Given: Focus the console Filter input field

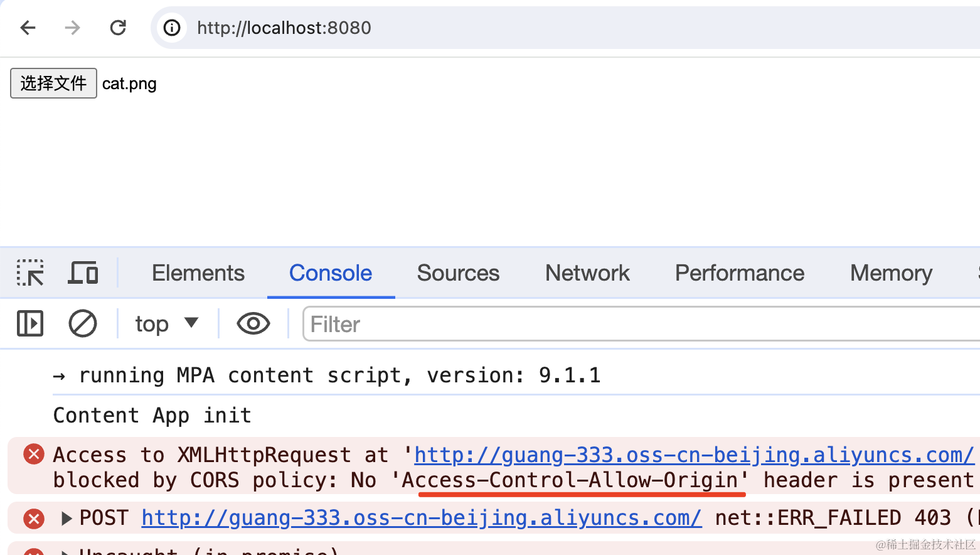Looking at the screenshot, I should 641,324.
